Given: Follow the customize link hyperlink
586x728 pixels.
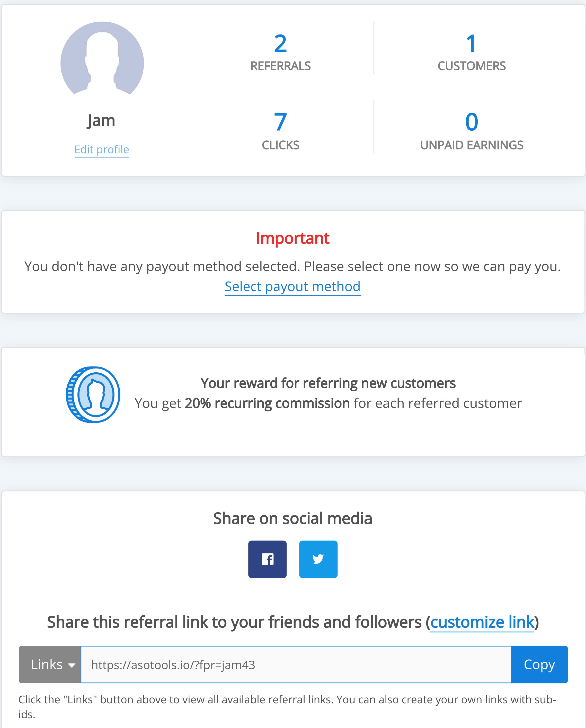Looking at the screenshot, I should pos(482,622).
